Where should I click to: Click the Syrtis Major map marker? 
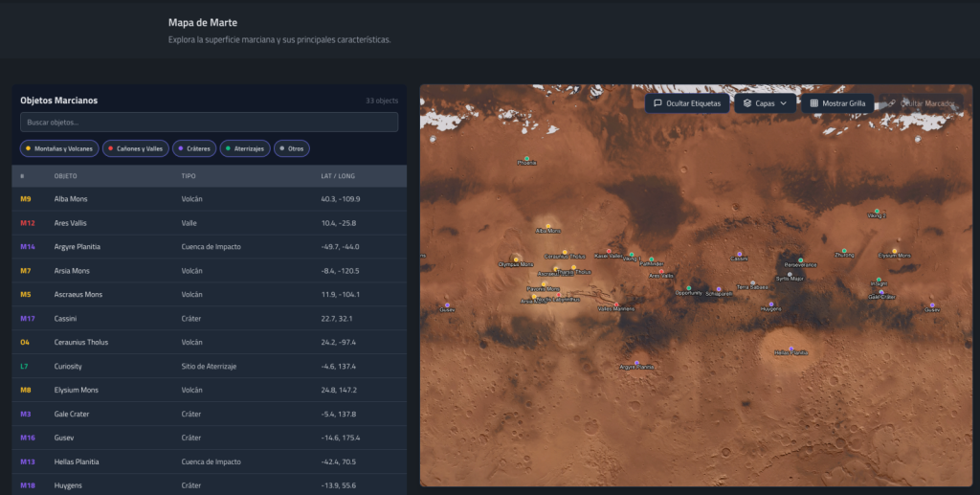coord(790,275)
